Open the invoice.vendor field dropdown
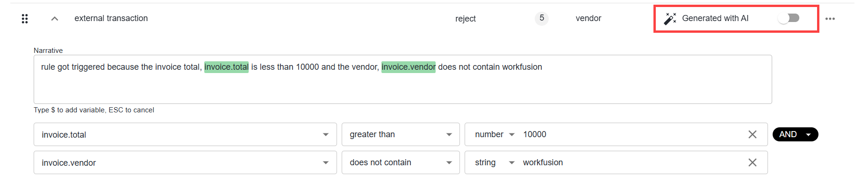 185,163
